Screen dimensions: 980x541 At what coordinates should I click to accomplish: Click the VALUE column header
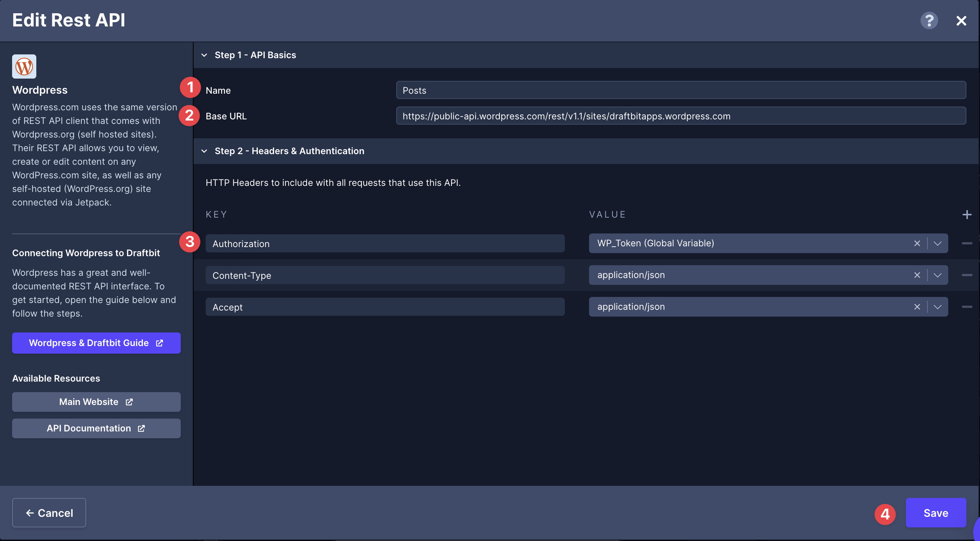608,215
